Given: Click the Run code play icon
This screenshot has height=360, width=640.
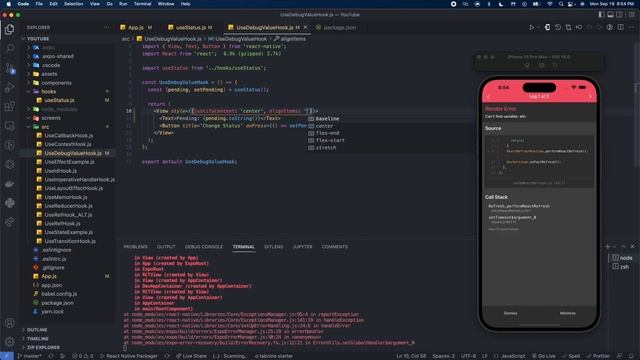Looking at the screenshot, I should click(531, 27).
